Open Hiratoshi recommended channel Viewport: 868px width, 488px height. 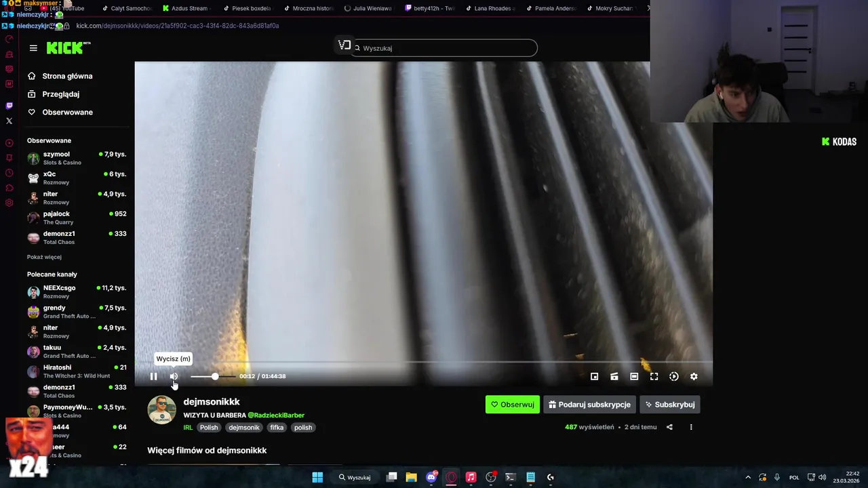[77, 371]
